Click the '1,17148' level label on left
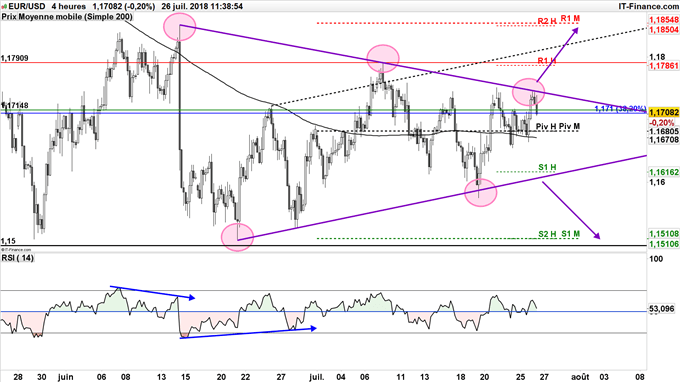The image size is (680, 382). tap(15, 105)
